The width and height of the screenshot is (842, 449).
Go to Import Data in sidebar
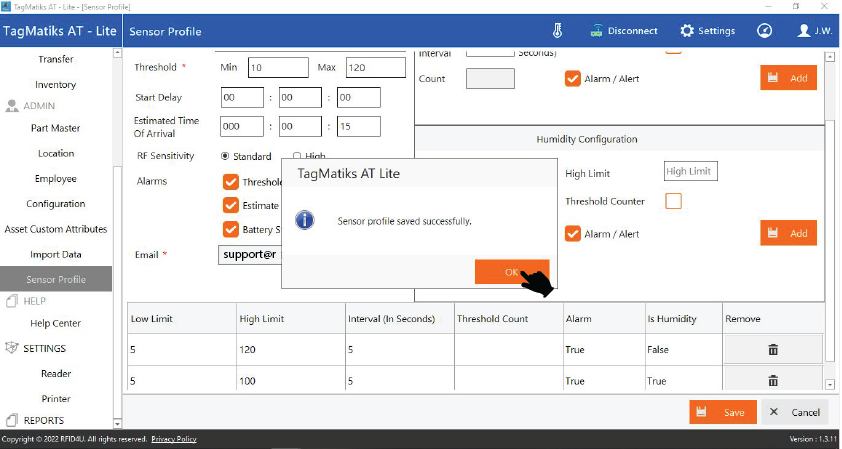[x=56, y=254]
